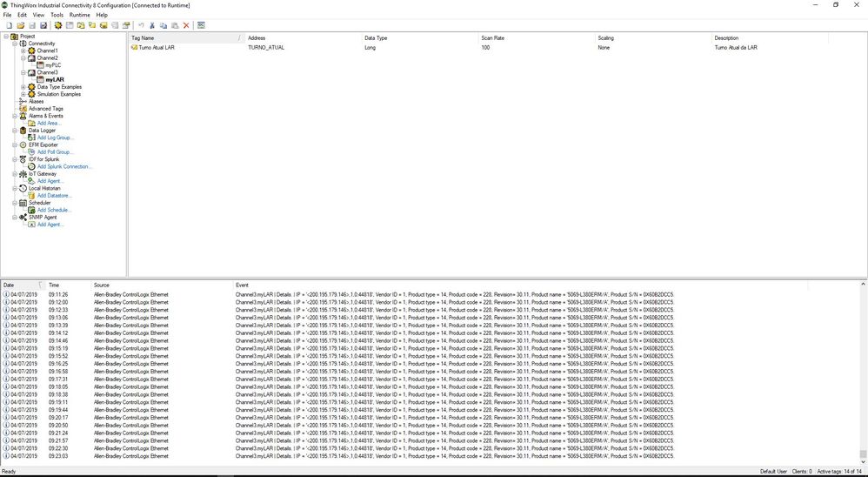This screenshot has width=868, height=477.
Task: Open the Edit menu
Action: pyautogui.click(x=22, y=15)
